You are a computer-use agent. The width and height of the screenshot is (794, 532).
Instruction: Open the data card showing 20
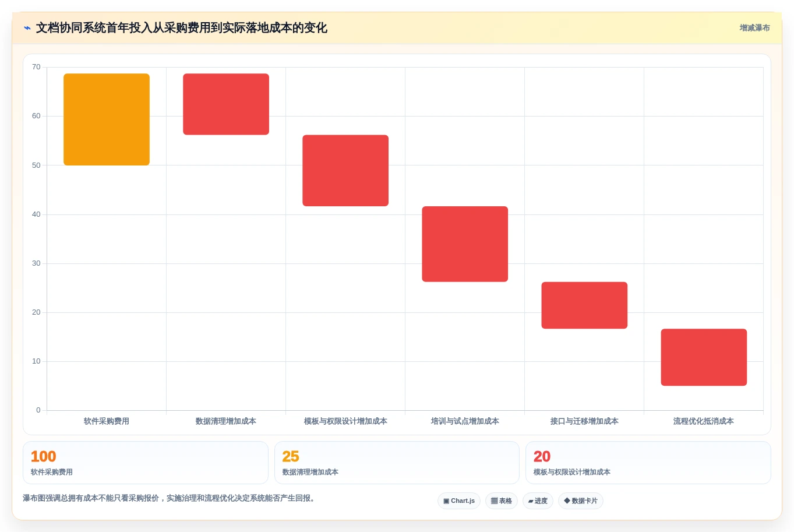(648, 463)
